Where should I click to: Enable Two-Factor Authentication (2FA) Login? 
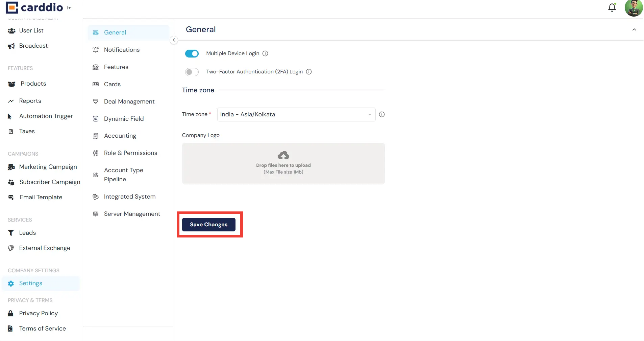pyautogui.click(x=192, y=72)
